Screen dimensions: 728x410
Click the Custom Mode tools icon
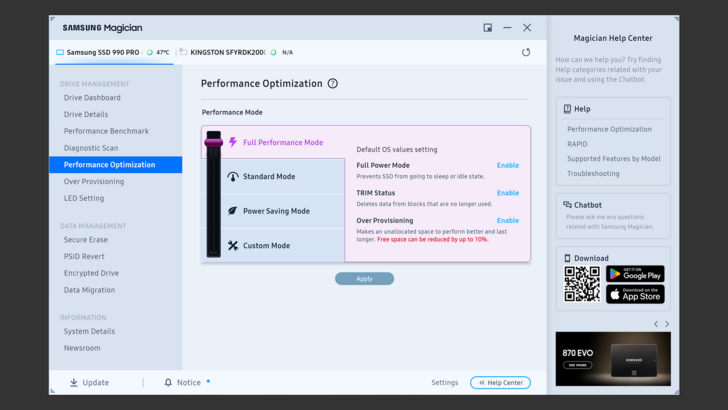point(233,245)
